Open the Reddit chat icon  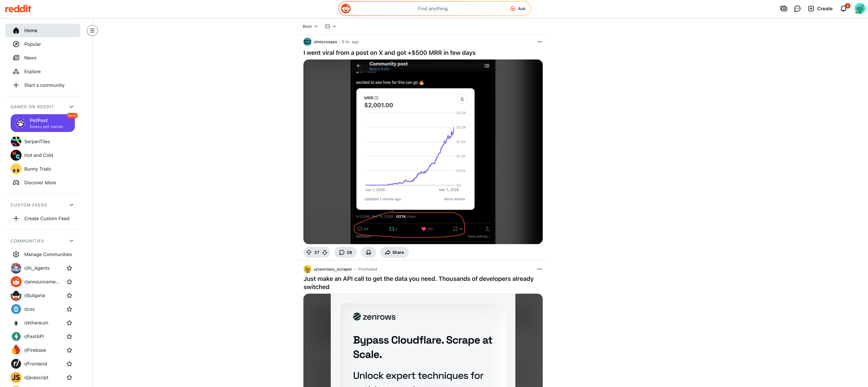(x=797, y=8)
